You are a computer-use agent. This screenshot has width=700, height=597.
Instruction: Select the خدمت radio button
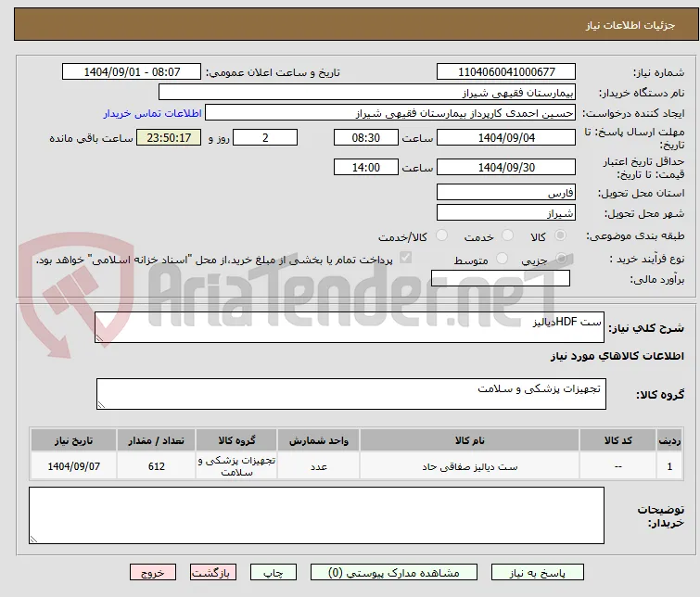[x=507, y=235]
